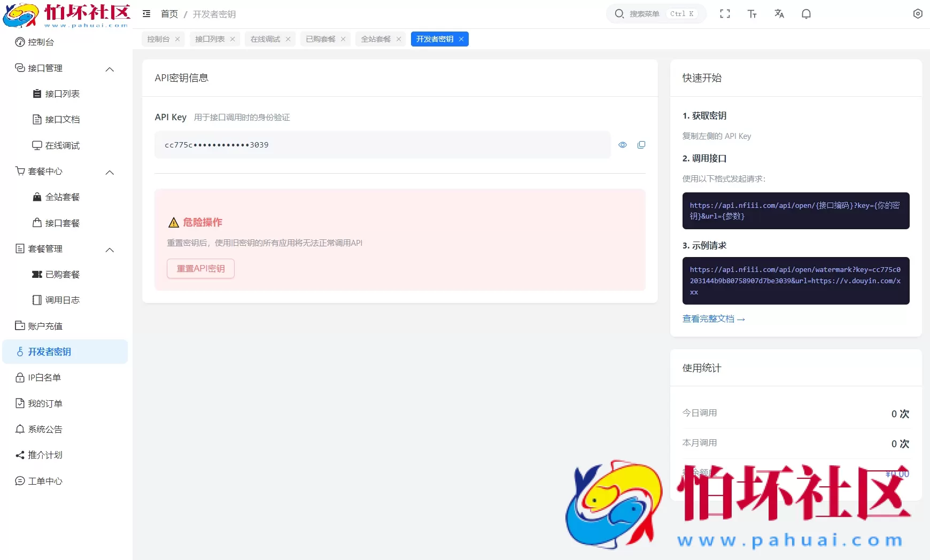Close the 已购套餐 tab
The image size is (930, 560).
pyautogui.click(x=344, y=38)
